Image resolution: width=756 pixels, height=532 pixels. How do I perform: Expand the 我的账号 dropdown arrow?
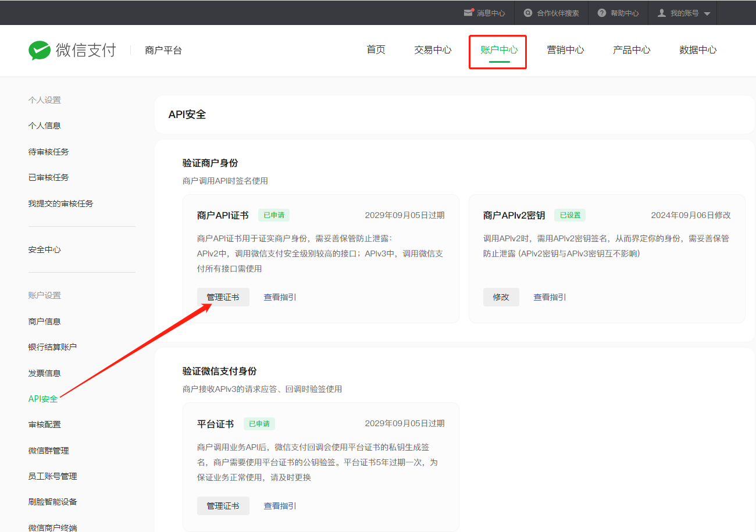pos(707,13)
